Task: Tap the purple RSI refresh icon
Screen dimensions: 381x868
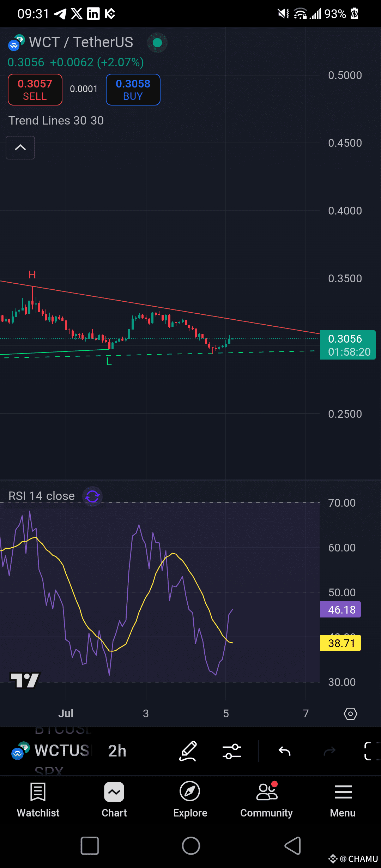Action: point(92,496)
